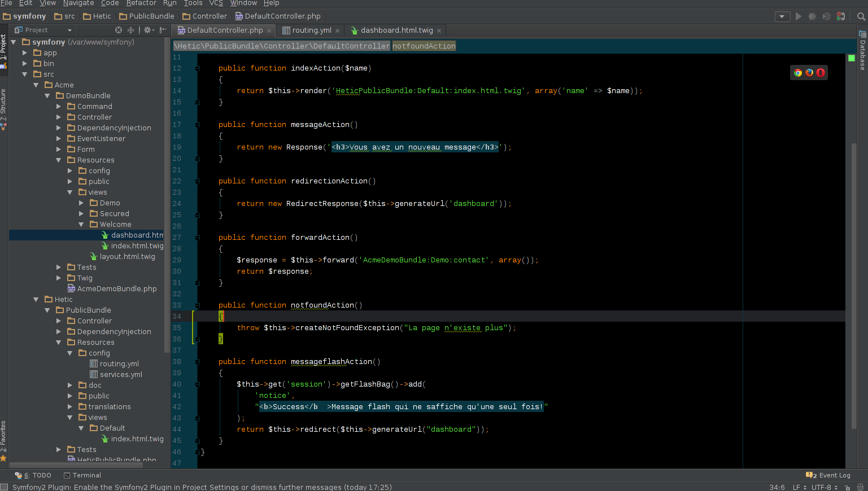Expand the Secured views folder

(81, 214)
